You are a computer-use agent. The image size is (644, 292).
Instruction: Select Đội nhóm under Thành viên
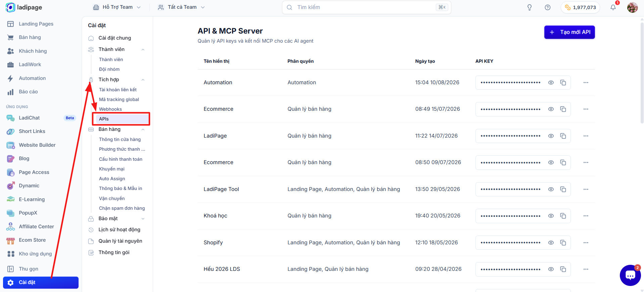(109, 69)
